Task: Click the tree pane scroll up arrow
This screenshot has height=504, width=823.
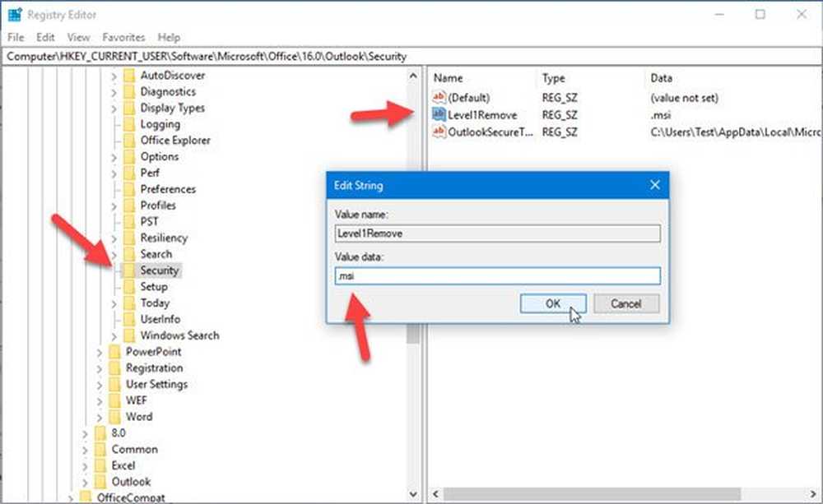Action: coord(413,76)
